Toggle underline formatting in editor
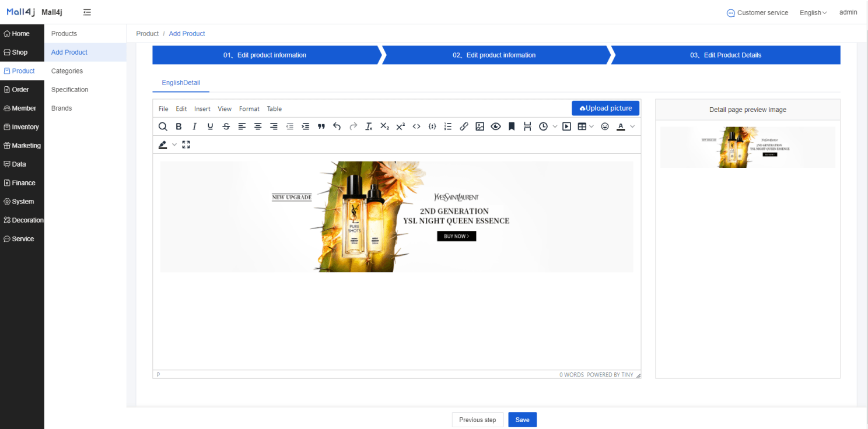868x429 pixels. [x=210, y=126]
